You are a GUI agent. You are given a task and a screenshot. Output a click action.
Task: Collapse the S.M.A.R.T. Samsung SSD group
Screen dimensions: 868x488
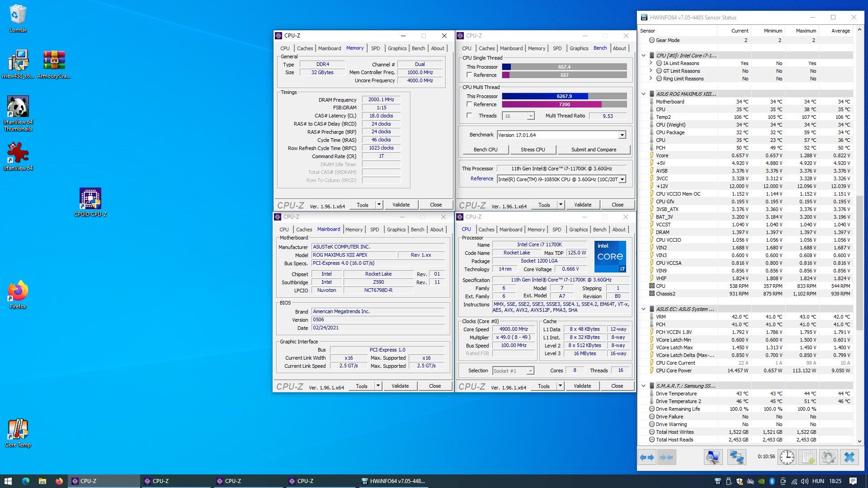point(644,386)
